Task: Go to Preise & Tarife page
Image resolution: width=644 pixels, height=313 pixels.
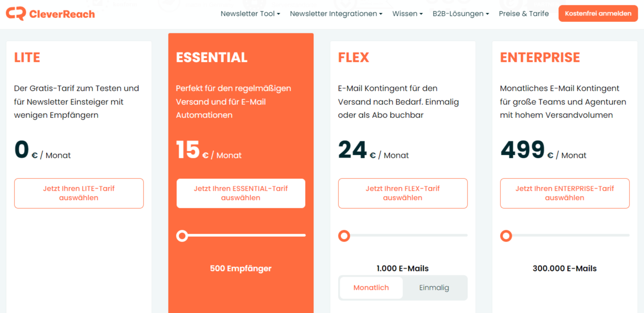Action: tap(524, 14)
